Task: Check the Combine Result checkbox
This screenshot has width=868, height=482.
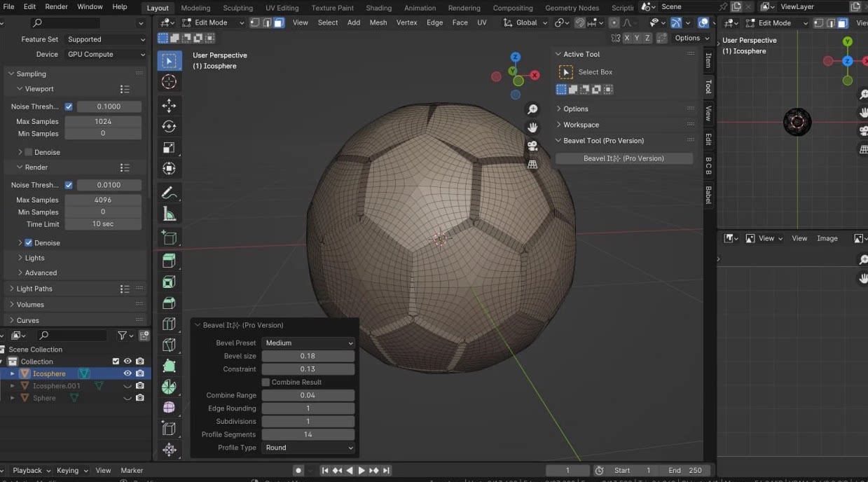Action: (266, 382)
